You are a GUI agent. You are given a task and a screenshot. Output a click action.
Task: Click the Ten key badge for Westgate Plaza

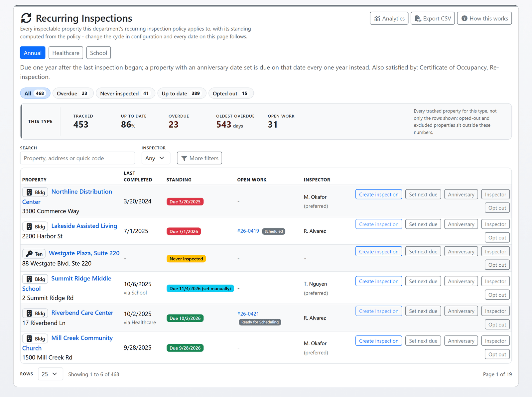34,254
